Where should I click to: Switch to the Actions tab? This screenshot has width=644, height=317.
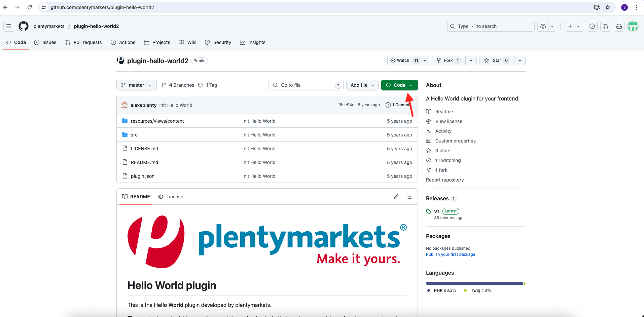(123, 42)
